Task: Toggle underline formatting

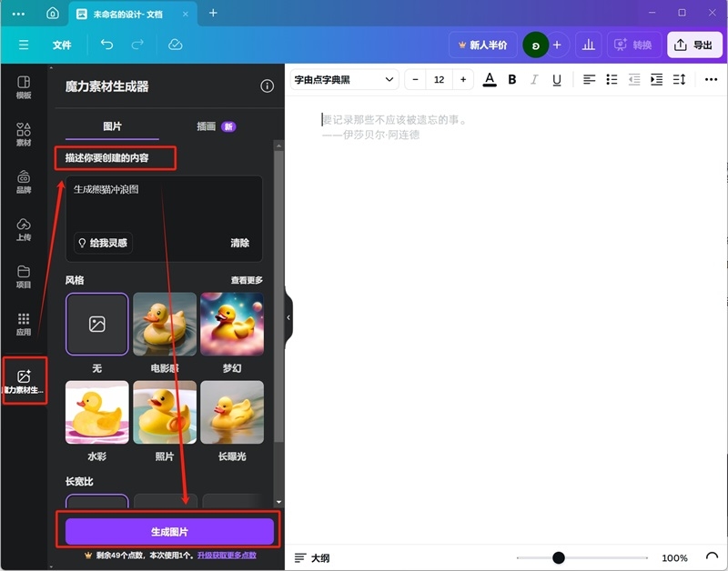Action: tap(557, 79)
